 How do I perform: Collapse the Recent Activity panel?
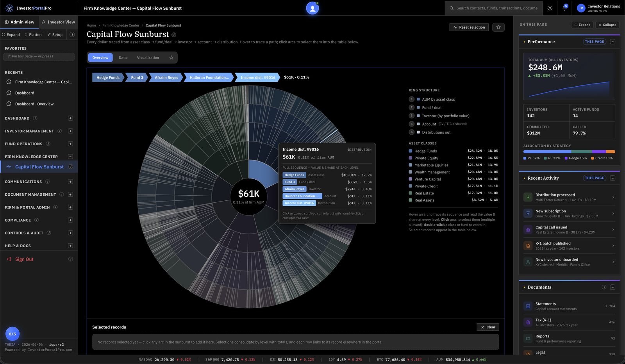coord(612,178)
